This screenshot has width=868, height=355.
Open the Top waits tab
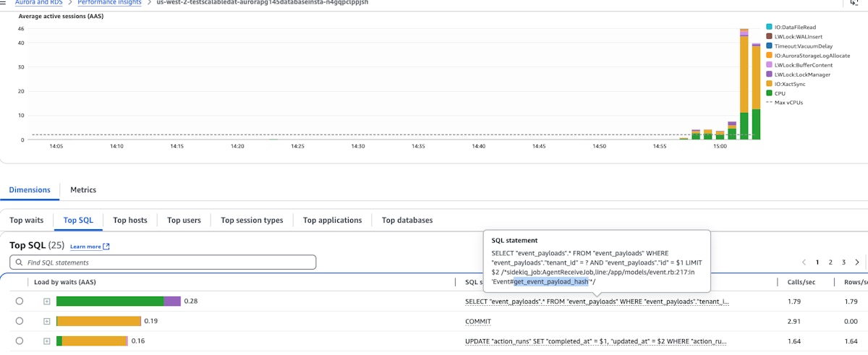pyautogui.click(x=27, y=221)
